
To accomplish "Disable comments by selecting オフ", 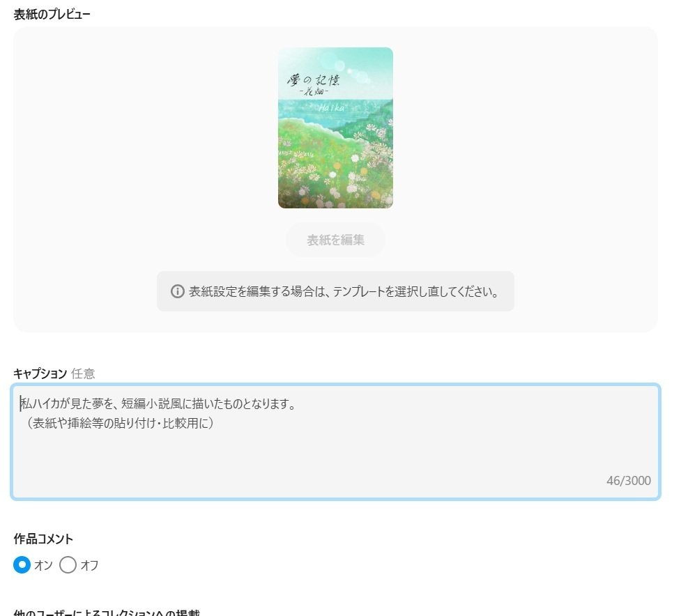I will pyautogui.click(x=68, y=566).
